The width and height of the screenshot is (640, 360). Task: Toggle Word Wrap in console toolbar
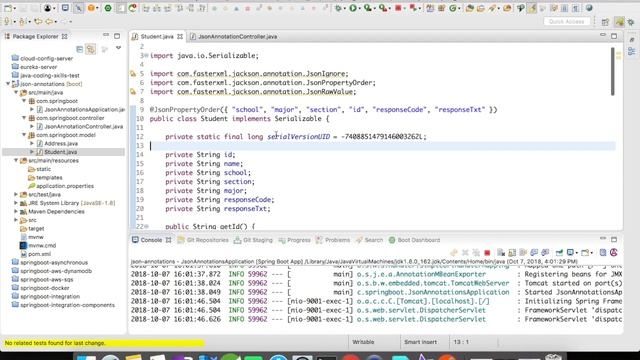point(523,253)
